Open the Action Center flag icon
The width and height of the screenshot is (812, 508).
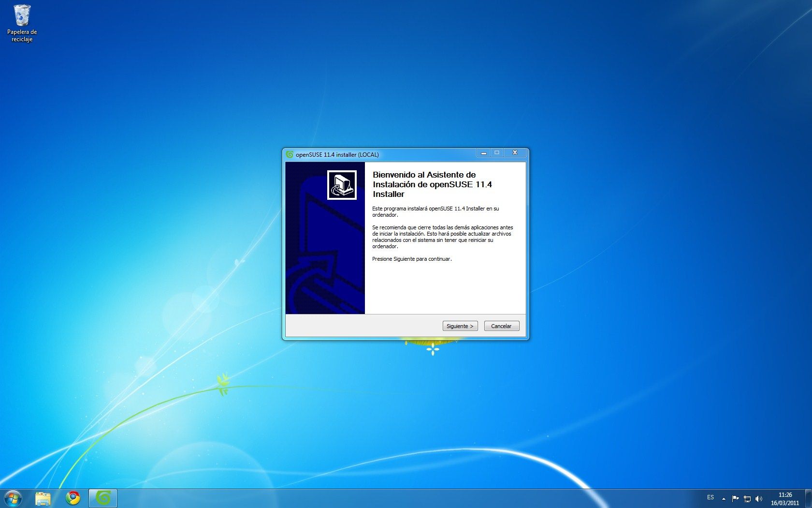[735, 498]
